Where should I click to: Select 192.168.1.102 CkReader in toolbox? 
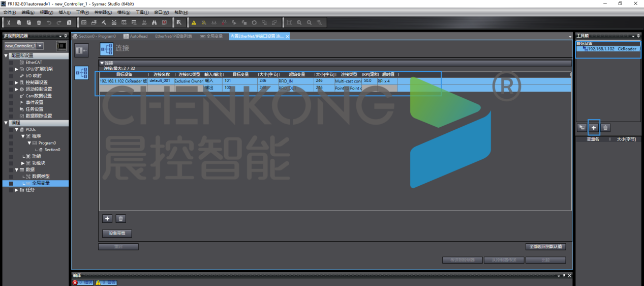(607, 49)
